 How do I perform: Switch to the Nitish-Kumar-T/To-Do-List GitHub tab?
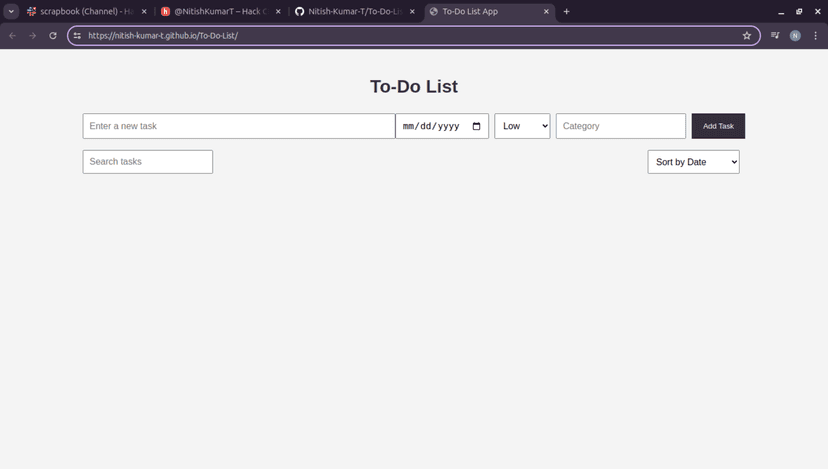click(x=355, y=11)
